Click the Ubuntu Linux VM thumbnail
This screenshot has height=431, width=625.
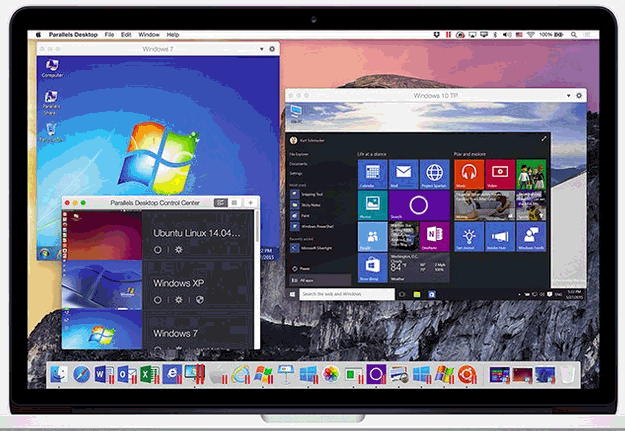tap(102, 236)
